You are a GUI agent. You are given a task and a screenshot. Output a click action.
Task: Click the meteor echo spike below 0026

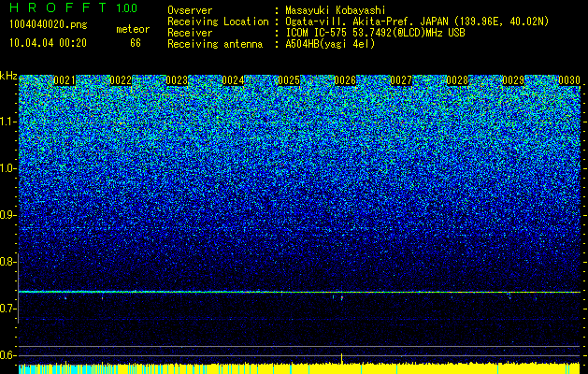[341, 358]
